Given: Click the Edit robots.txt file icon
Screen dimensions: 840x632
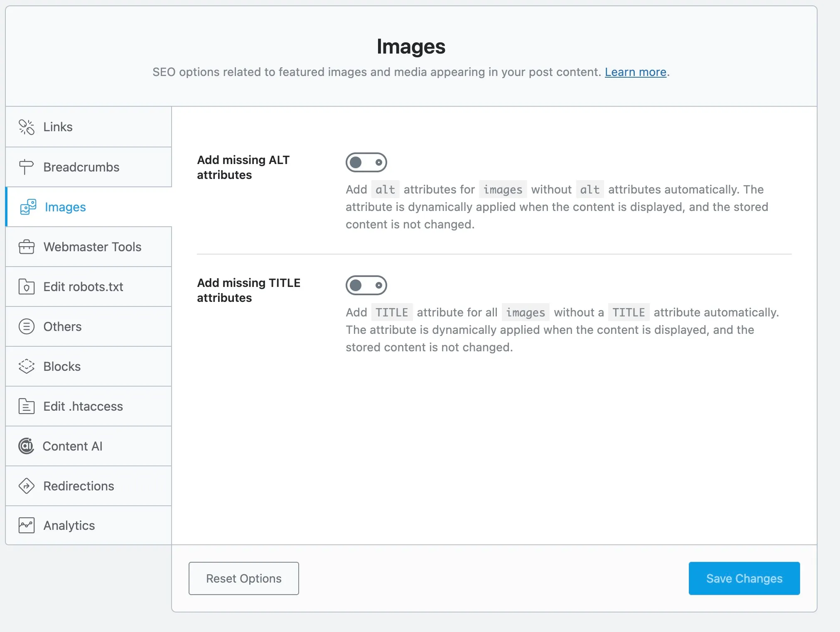Looking at the screenshot, I should point(27,287).
